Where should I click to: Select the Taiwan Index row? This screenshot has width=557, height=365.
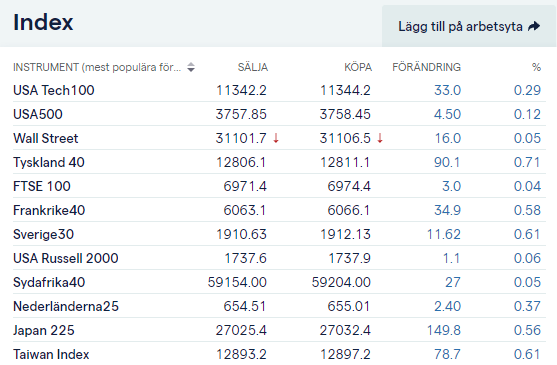click(279, 354)
